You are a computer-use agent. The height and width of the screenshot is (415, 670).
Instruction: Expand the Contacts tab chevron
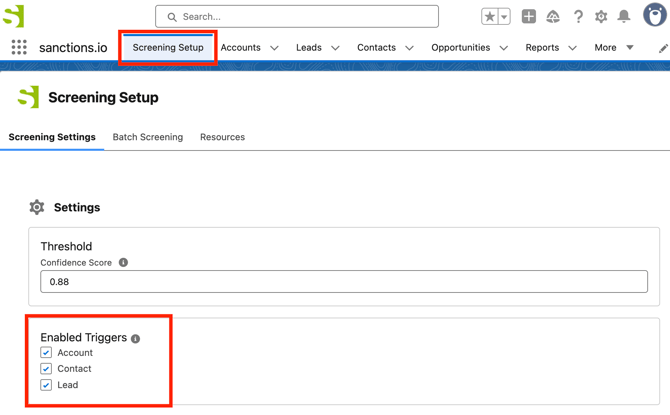point(409,48)
